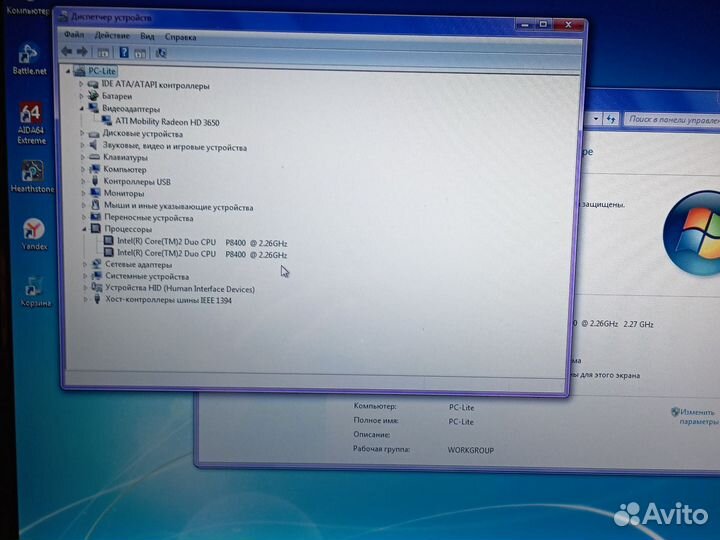
Task: Open the Вид menu
Action: point(147,36)
